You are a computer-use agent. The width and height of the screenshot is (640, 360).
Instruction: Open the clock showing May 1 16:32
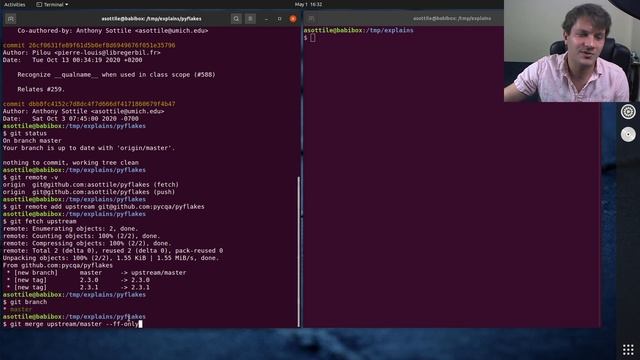pyautogui.click(x=309, y=4)
